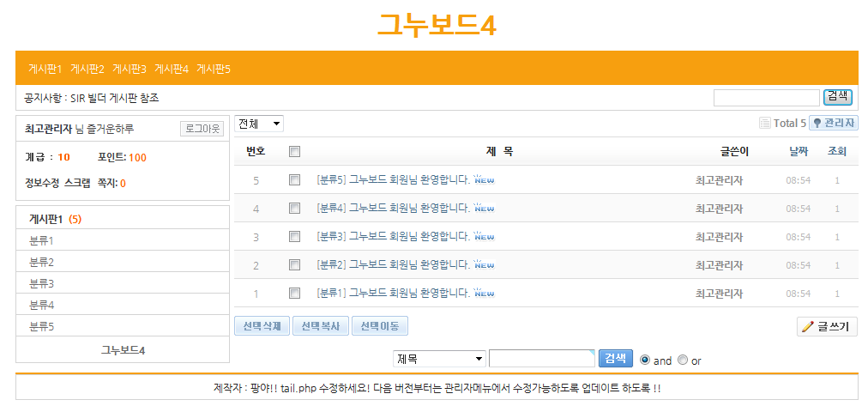Open the 스크랩 scrap link
This screenshot has height=406, width=868.
(x=77, y=183)
